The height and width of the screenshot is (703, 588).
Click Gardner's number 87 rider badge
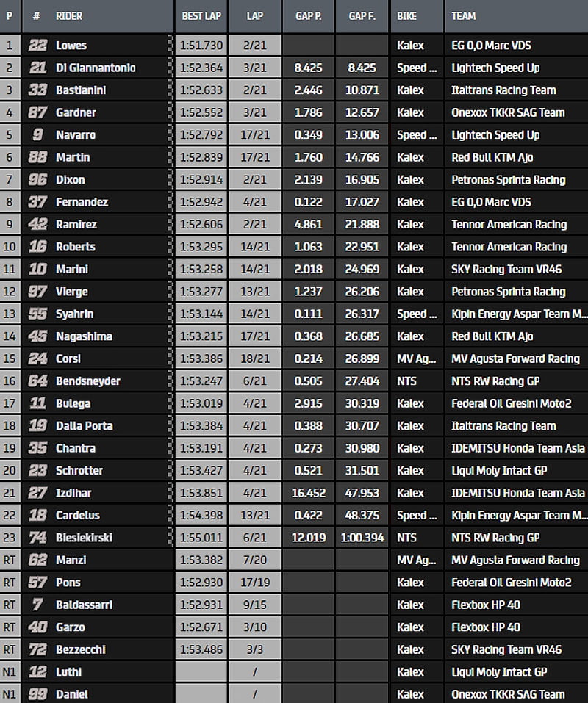click(x=37, y=112)
